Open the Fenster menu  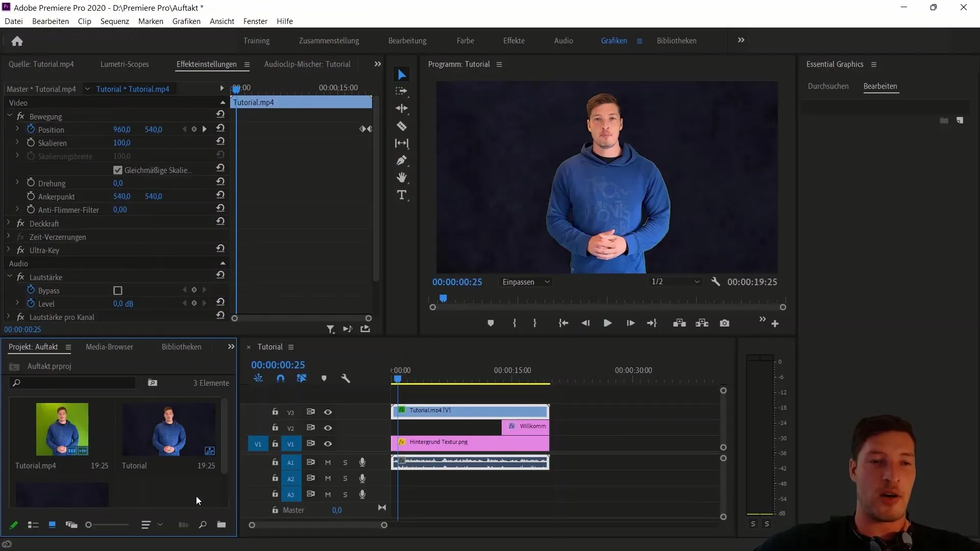[x=255, y=21]
